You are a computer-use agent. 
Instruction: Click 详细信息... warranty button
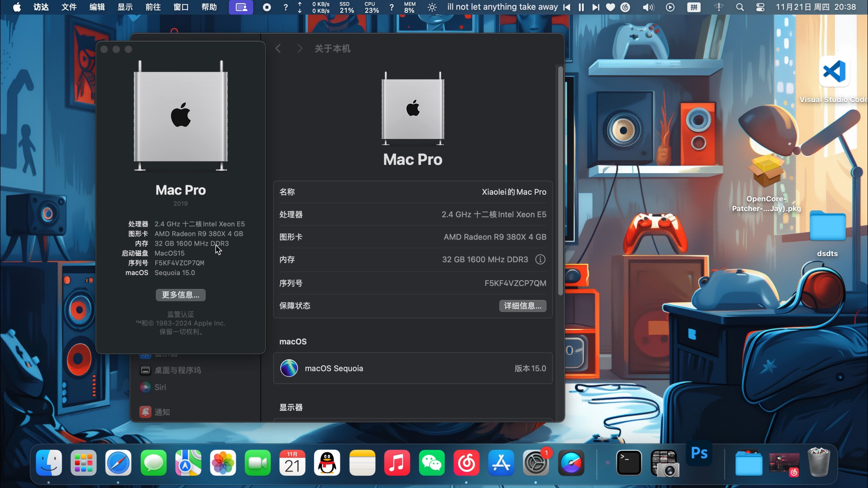(x=523, y=306)
